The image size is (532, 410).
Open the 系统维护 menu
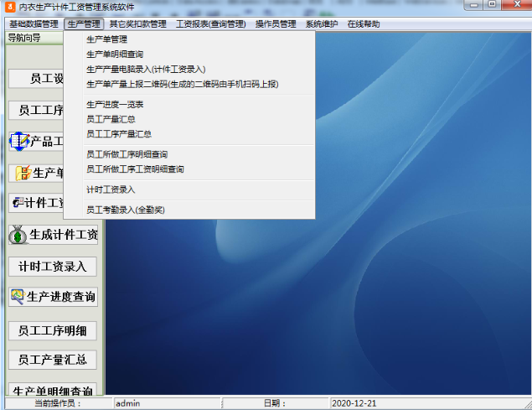click(x=322, y=24)
